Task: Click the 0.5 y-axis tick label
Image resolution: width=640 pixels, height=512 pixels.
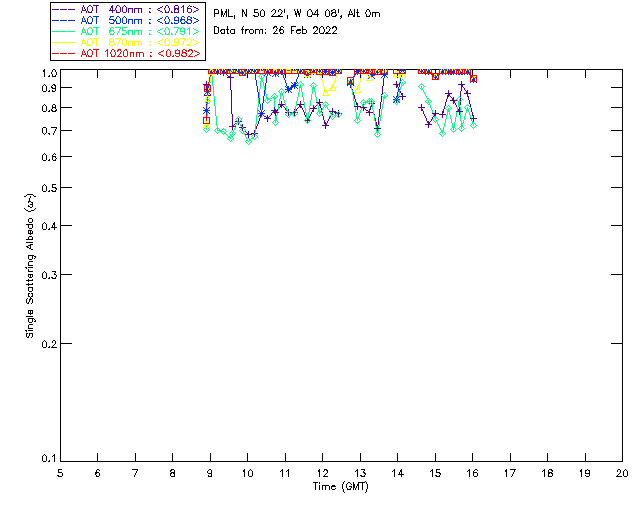Action: click(x=49, y=188)
